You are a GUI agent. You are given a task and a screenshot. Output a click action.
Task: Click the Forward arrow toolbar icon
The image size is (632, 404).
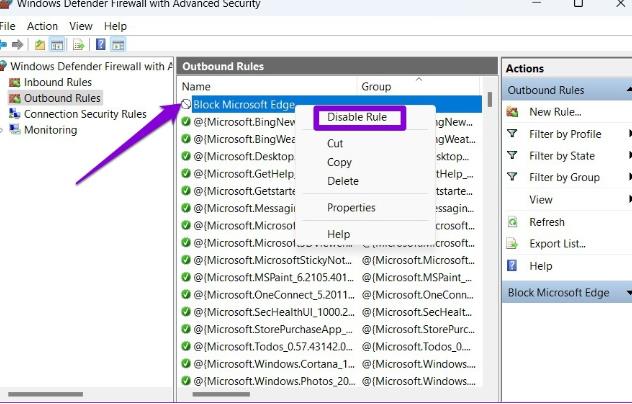click(x=17, y=44)
